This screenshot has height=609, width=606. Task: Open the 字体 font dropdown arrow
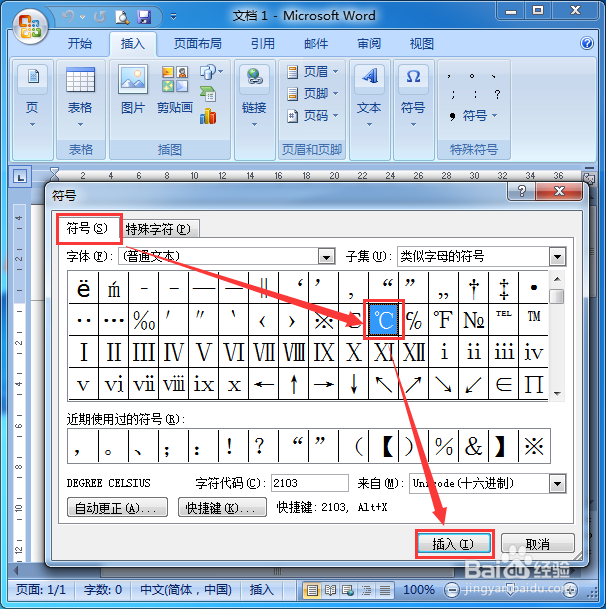pos(326,257)
